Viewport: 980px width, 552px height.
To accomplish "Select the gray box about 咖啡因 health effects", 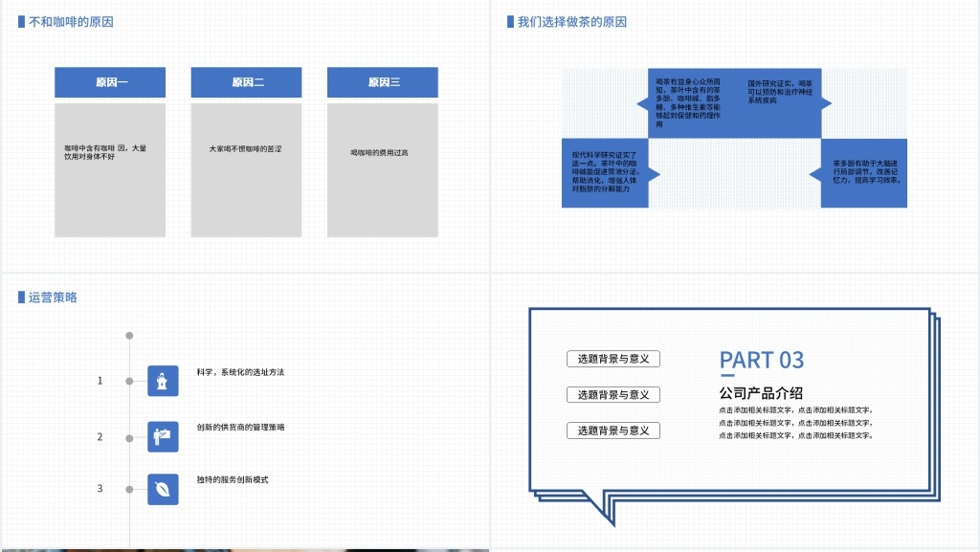I will pyautogui.click(x=110, y=170).
